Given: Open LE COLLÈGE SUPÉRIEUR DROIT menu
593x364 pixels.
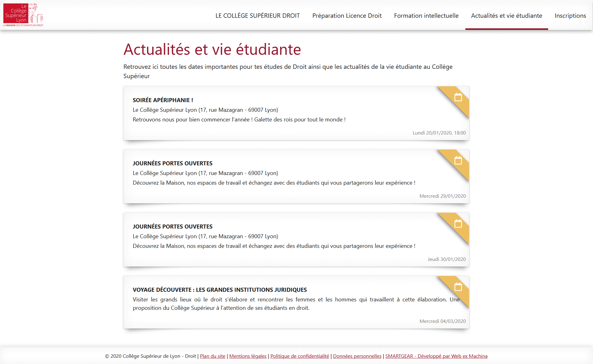Looking at the screenshot, I should tap(258, 16).
